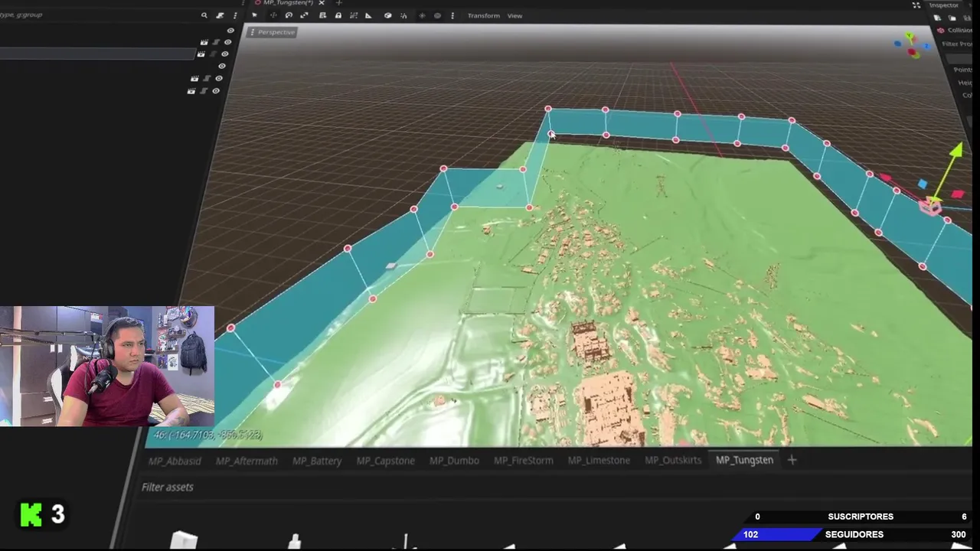The height and width of the screenshot is (551, 980).
Task: Select the MP_Dumbo tab
Action: point(454,461)
